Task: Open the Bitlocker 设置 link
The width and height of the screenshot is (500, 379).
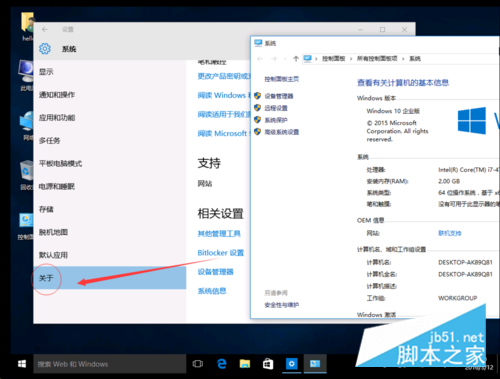Action: pyautogui.click(x=221, y=253)
